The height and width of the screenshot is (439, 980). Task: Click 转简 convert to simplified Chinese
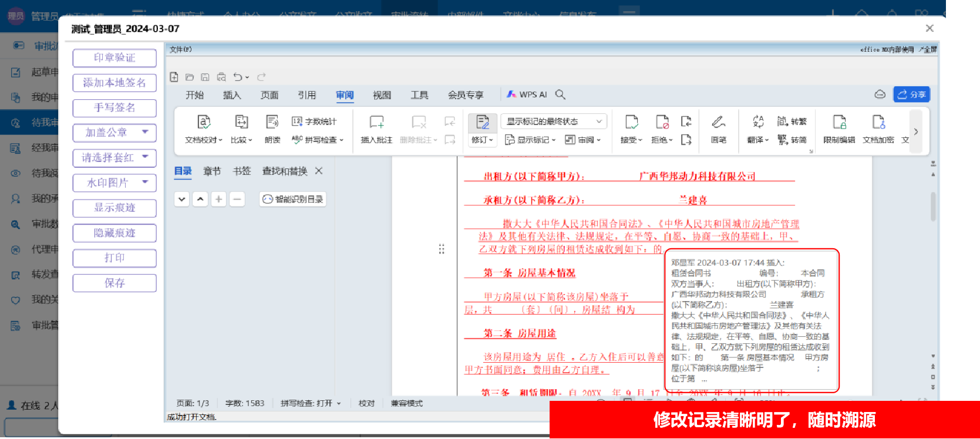point(792,140)
